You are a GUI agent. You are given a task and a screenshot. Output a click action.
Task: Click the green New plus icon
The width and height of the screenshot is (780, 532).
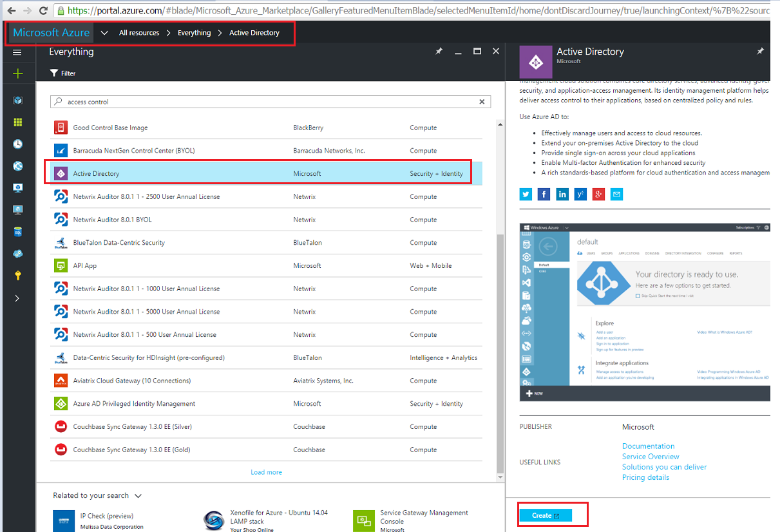(17, 73)
